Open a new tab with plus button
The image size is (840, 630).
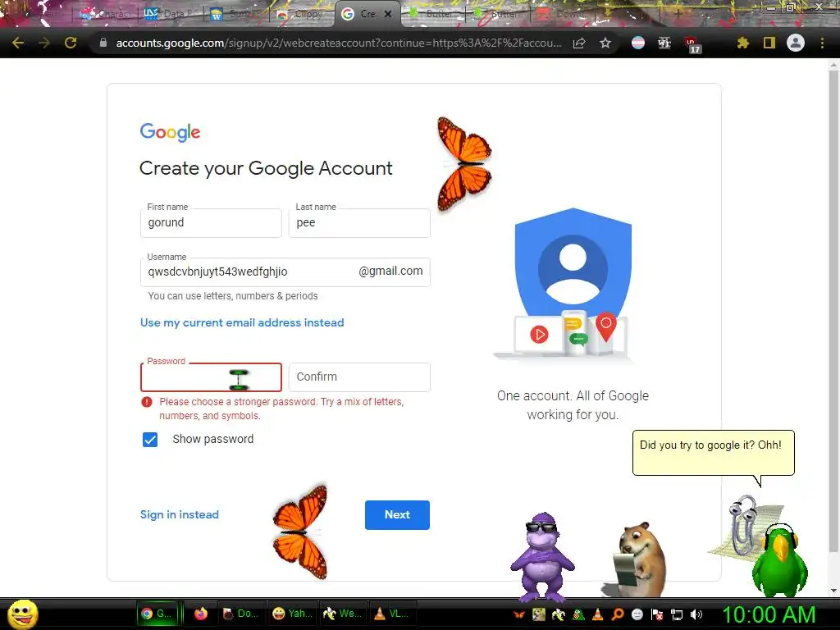(x=678, y=14)
